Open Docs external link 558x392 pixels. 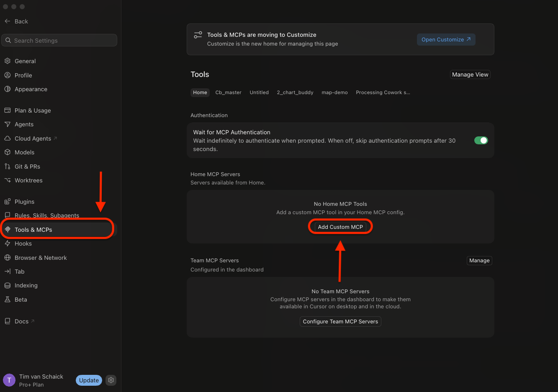(x=24, y=321)
